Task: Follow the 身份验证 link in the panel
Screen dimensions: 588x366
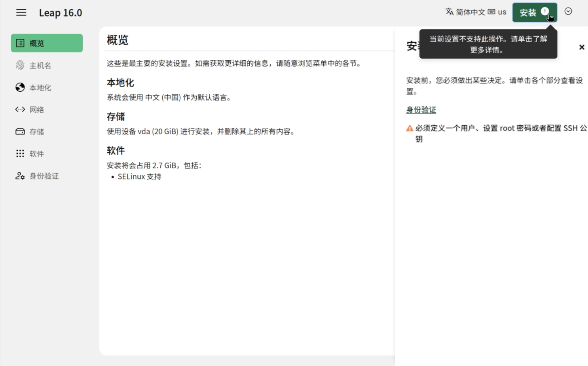Action: (x=421, y=110)
